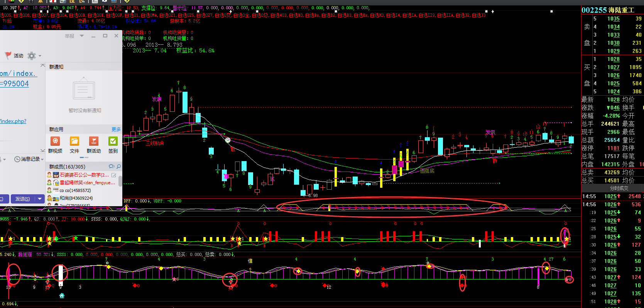Click the 机构吃货单: 0 indicator text

(x=137, y=32)
